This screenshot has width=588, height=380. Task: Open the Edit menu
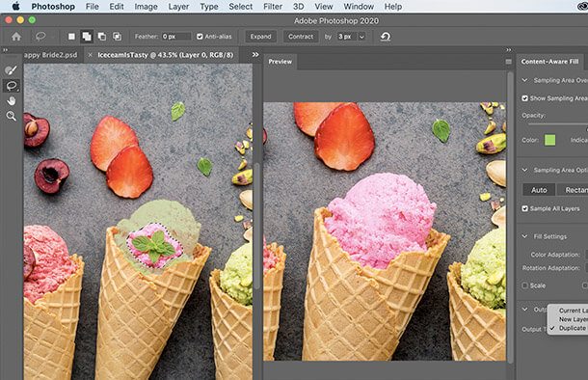click(117, 7)
